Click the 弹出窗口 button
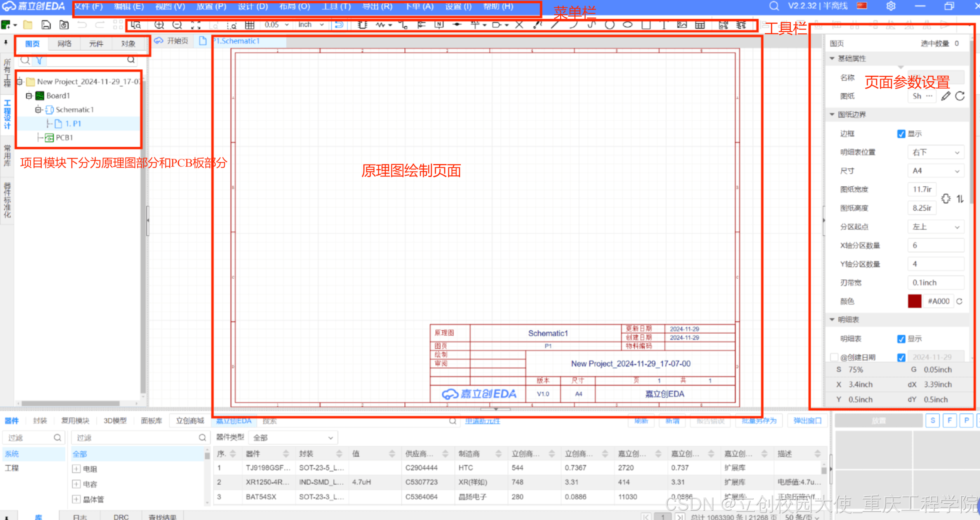The height and width of the screenshot is (520, 980). [807, 421]
